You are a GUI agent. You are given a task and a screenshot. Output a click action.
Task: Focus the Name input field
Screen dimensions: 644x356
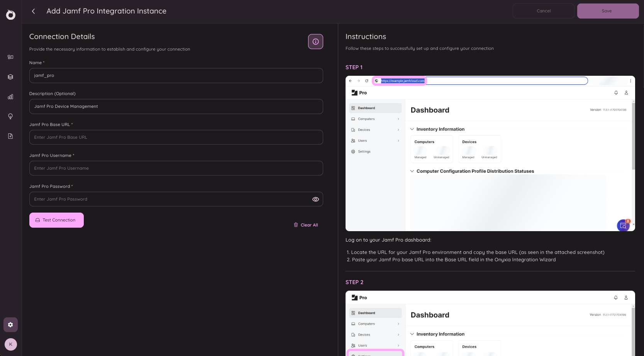coord(176,75)
